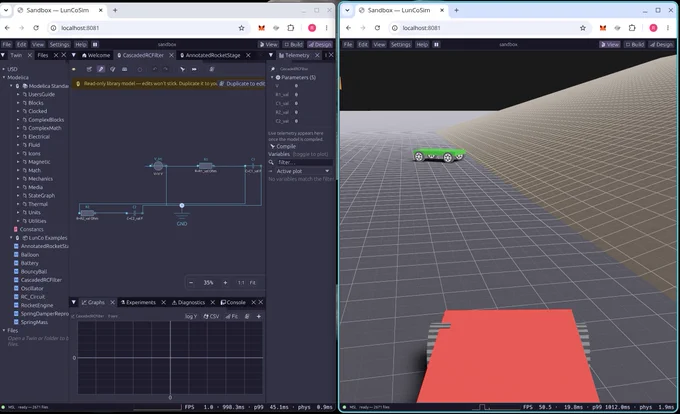The width and height of the screenshot is (680, 414).
Task: Open the Experiments tab
Action: 138,302
